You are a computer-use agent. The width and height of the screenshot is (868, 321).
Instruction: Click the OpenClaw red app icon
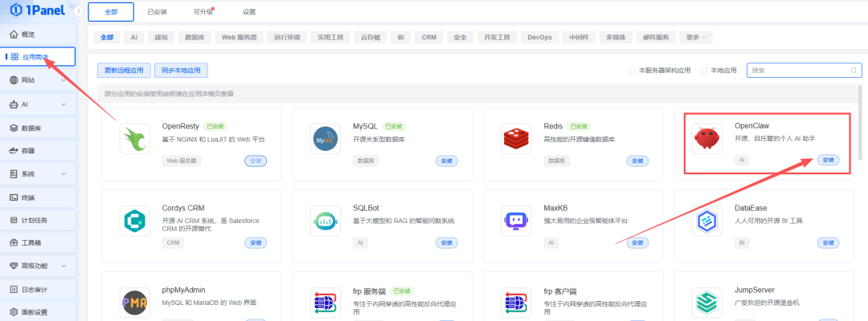point(707,140)
